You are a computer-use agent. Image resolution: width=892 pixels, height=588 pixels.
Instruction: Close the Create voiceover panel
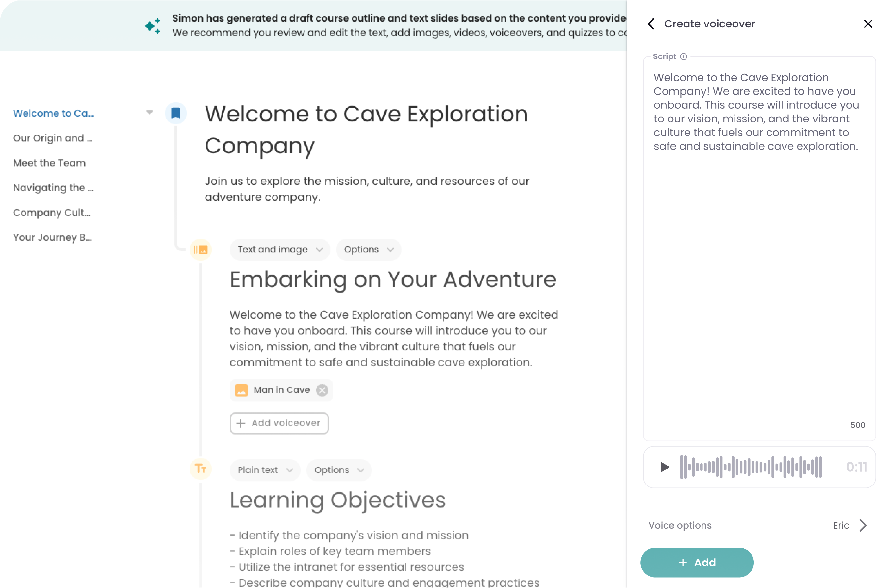click(867, 24)
